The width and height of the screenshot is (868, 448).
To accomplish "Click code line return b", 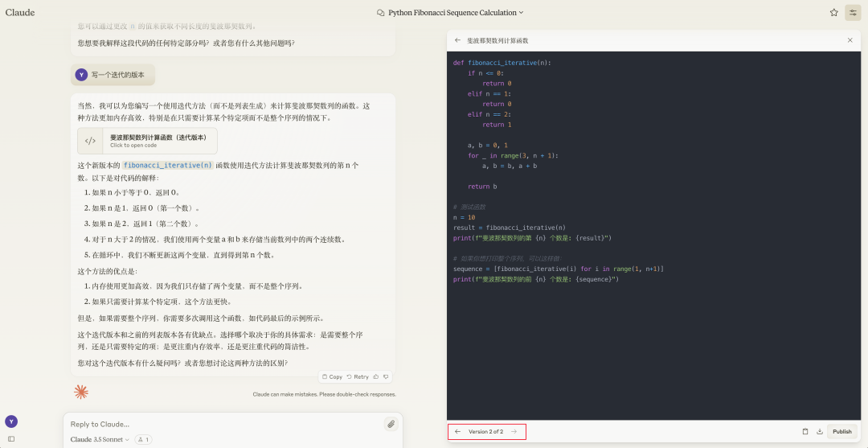I will click(x=482, y=187).
